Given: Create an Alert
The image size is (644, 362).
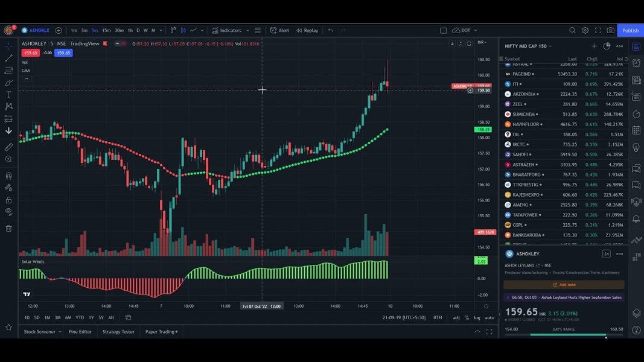Looking at the screenshot, I should coord(279,30).
